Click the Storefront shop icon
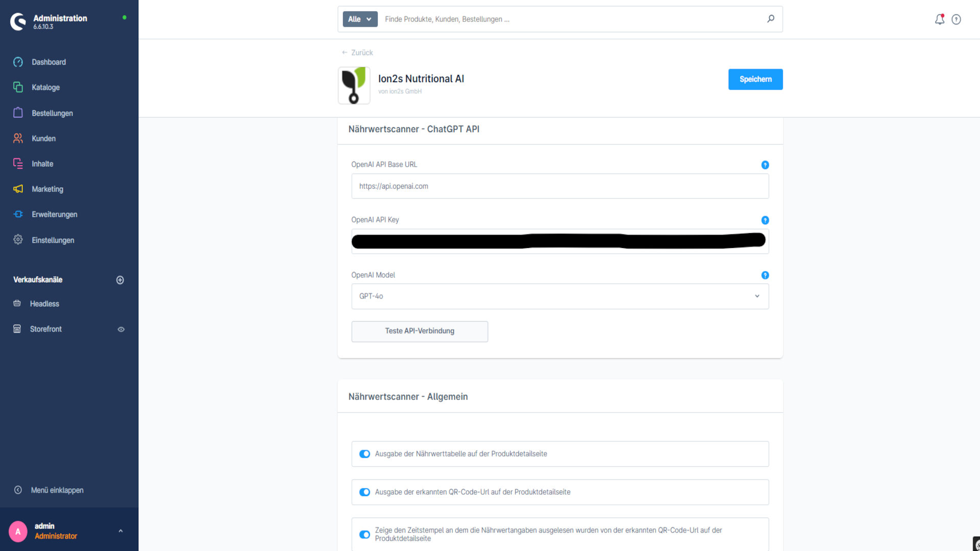Image resolution: width=980 pixels, height=551 pixels. 17,329
